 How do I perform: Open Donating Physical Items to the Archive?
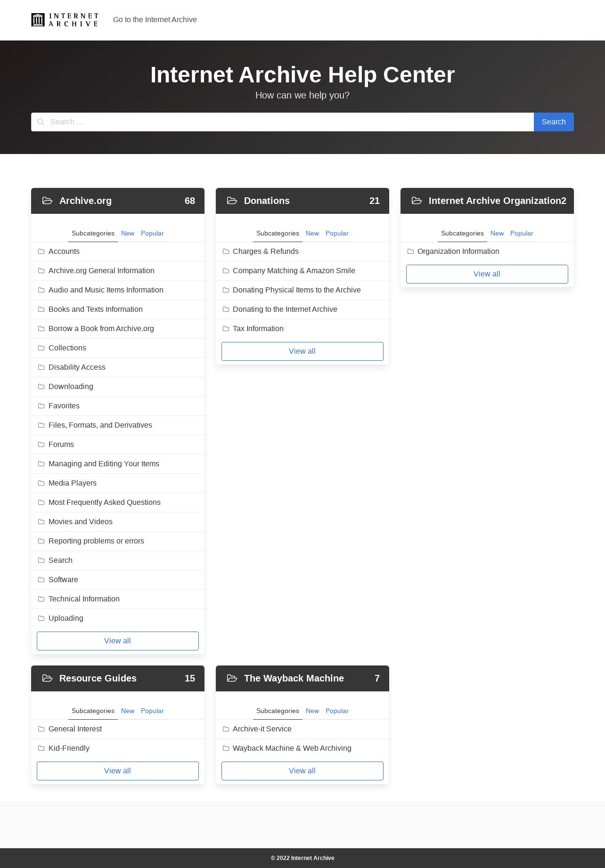[297, 290]
